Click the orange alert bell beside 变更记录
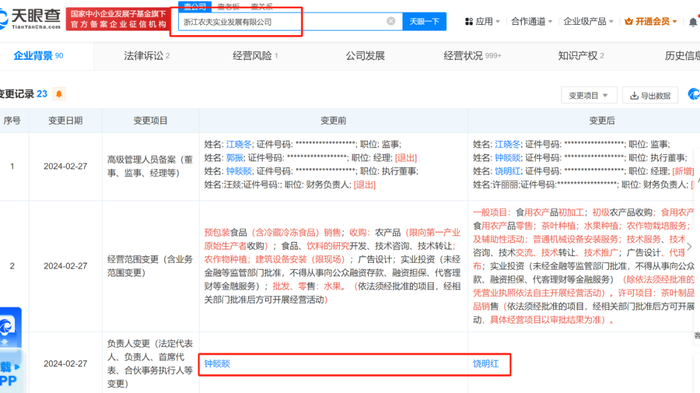Image resolution: width=700 pixels, height=393 pixels. pyautogui.click(x=59, y=94)
